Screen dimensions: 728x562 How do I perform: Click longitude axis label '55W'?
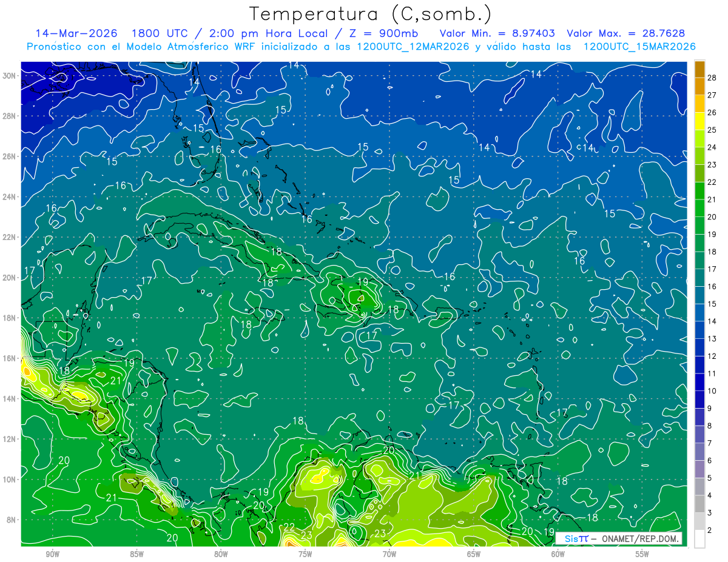point(642,554)
